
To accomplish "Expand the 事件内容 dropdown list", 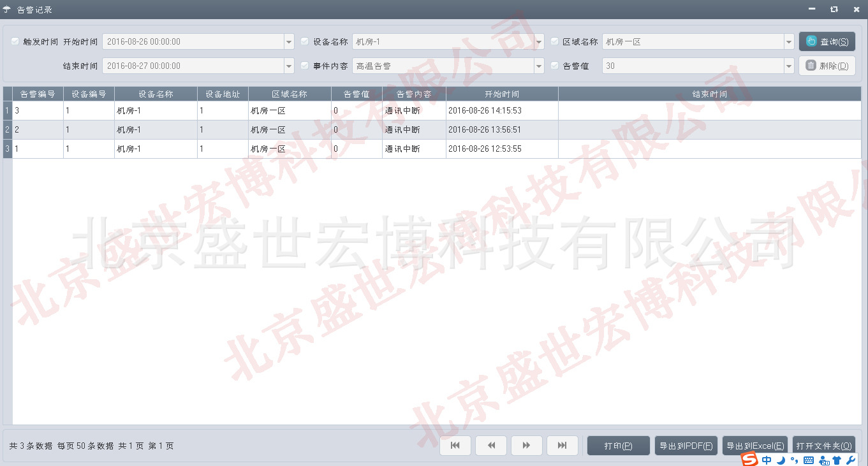I will (x=539, y=65).
